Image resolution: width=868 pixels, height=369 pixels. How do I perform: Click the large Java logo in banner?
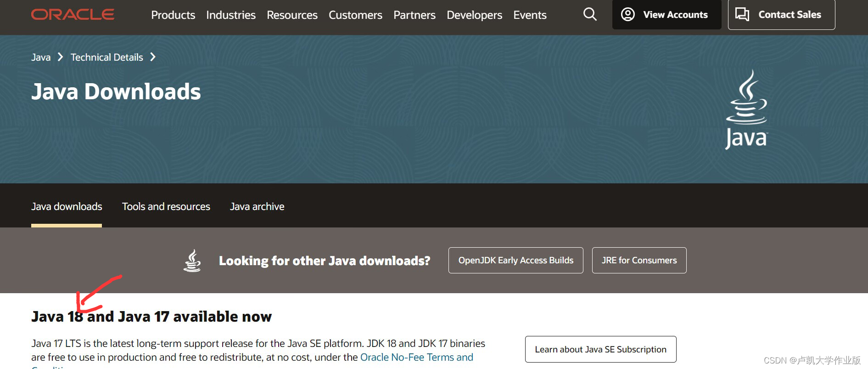[x=746, y=109]
